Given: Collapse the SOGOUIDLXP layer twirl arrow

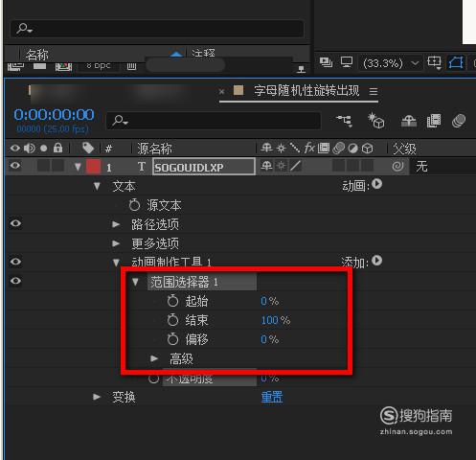Looking at the screenshot, I should (78, 167).
